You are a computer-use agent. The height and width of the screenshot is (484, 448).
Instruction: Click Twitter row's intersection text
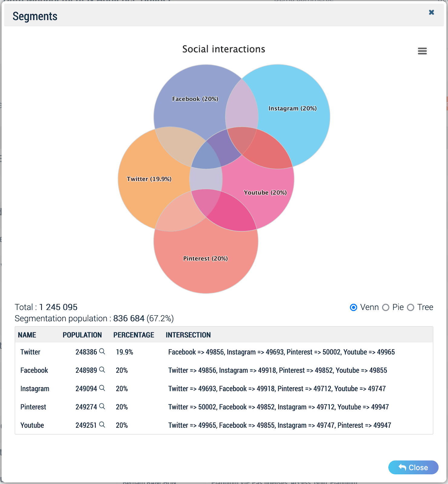pyautogui.click(x=282, y=352)
